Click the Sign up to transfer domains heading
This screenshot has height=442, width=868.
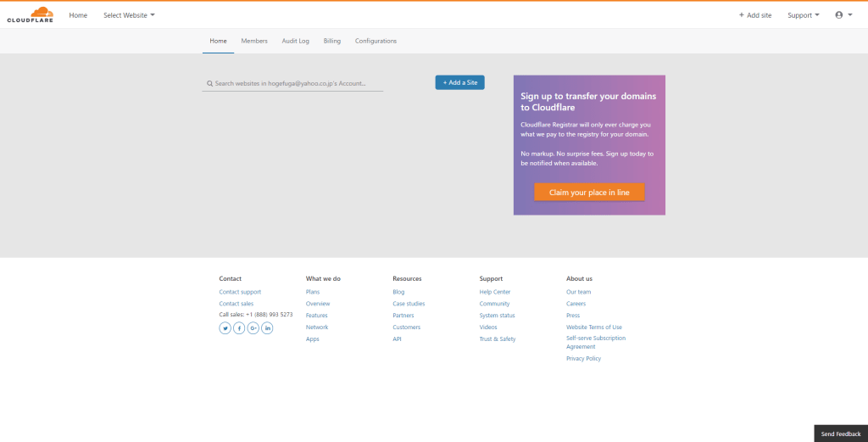[588, 102]
